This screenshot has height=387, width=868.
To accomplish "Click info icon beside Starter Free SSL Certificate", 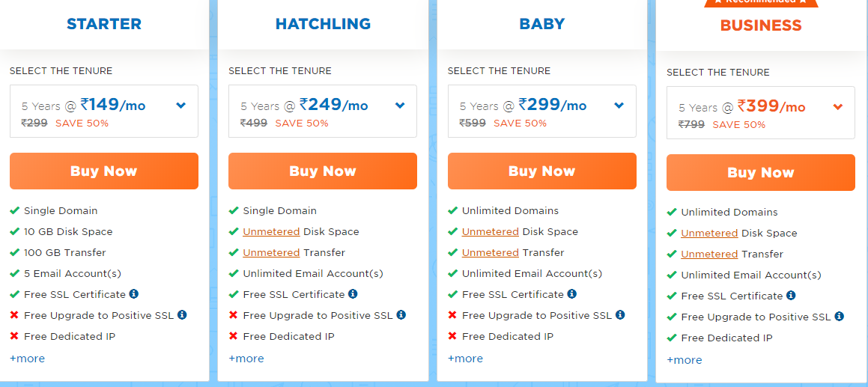I will [x=134, y=294].
